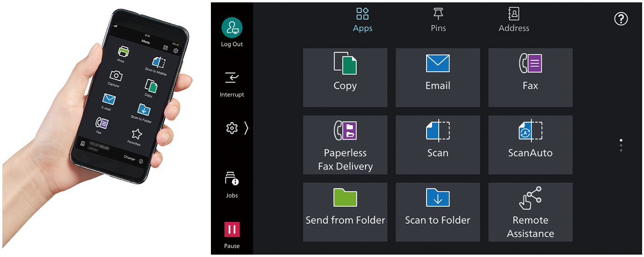This screenshot has width=644, height=257.
Task: Open ScanAuto on the panel
Action: click(530, 145)
